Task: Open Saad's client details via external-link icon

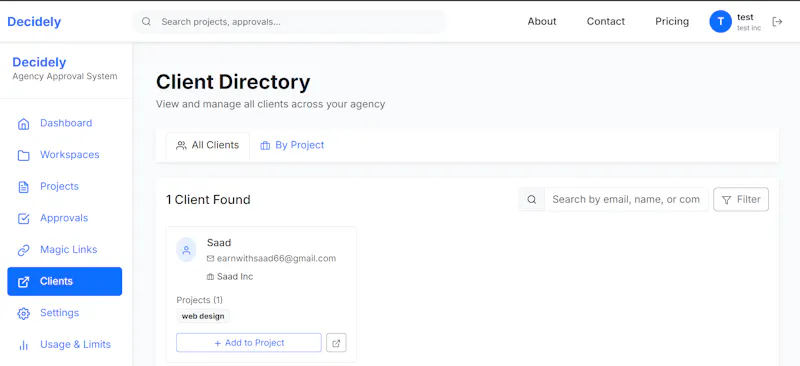Action: pyautogui.click(x=336, y=343)
